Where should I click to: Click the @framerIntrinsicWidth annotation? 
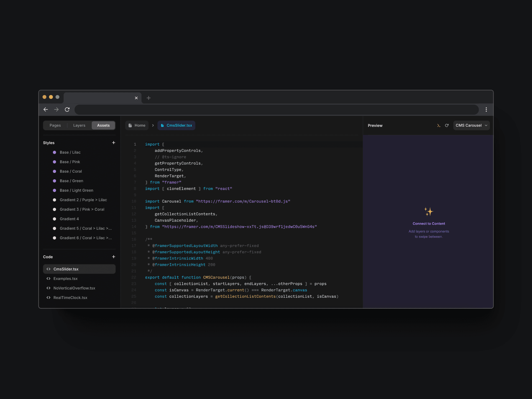(x=178, y=258)
